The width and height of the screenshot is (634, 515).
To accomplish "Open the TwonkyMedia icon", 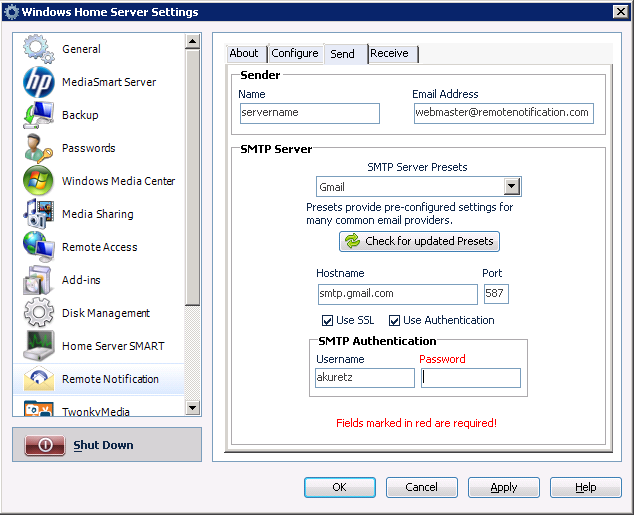I will tap(38, 408).
